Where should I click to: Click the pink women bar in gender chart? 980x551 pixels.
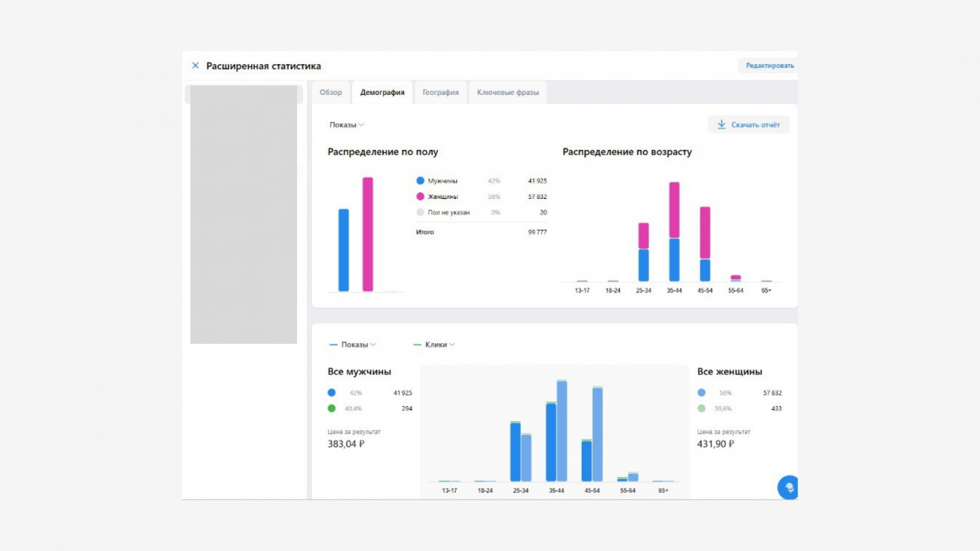[367, 234]
